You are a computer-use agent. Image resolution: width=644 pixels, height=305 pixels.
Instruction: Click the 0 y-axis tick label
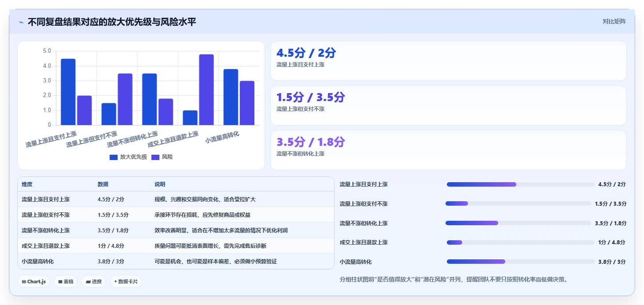point(49,125)
